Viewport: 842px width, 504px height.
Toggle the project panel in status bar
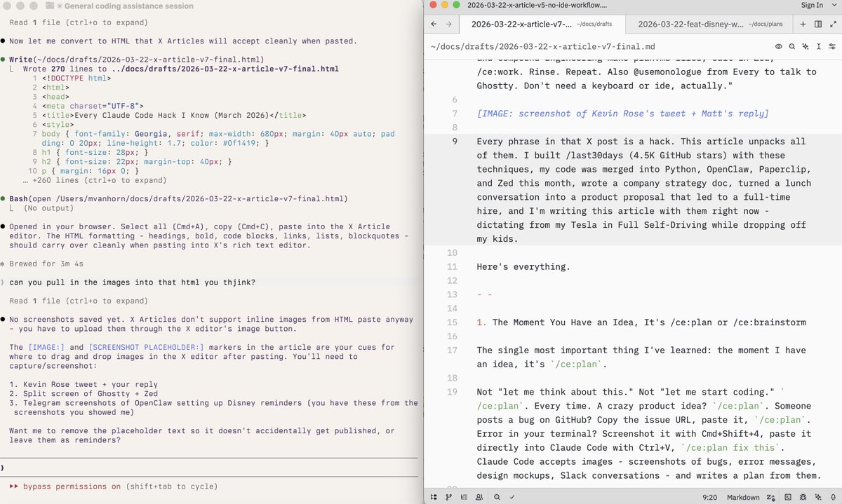click(x=434, y=497)
